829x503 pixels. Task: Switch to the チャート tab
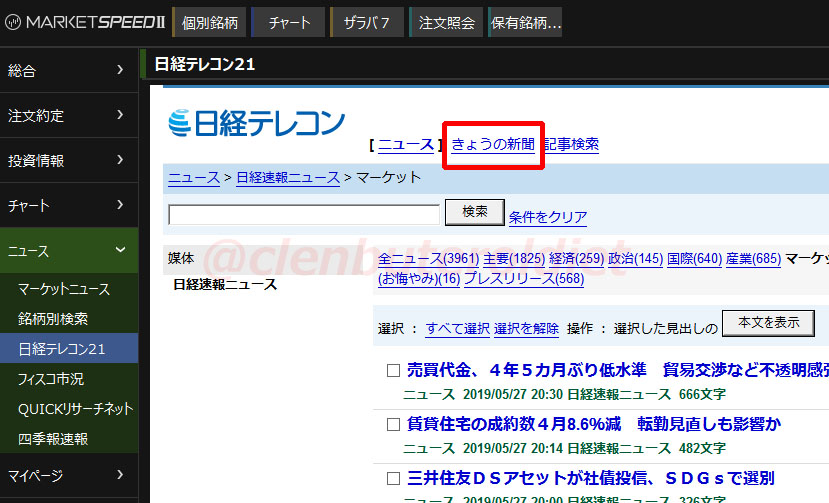pos(289,23)
